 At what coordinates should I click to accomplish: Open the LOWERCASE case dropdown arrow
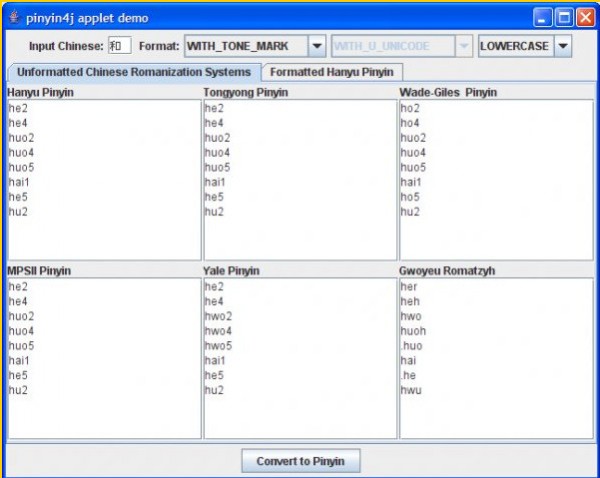click(563, 46)
